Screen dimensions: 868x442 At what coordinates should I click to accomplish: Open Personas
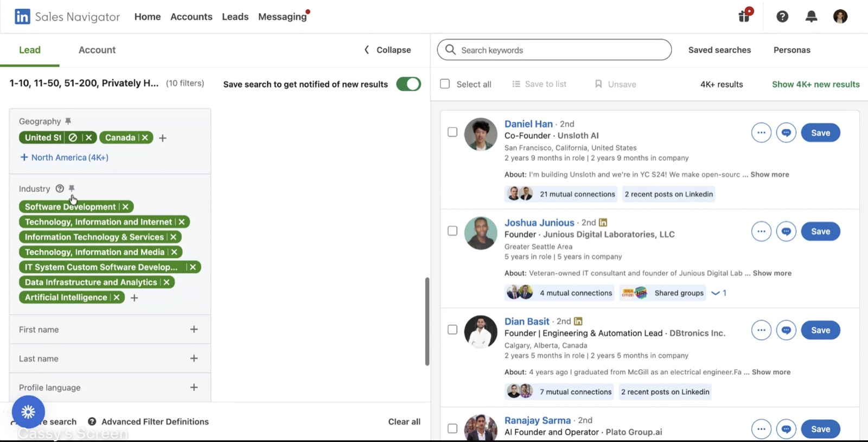pyautogui.click(x=792, y=50)
